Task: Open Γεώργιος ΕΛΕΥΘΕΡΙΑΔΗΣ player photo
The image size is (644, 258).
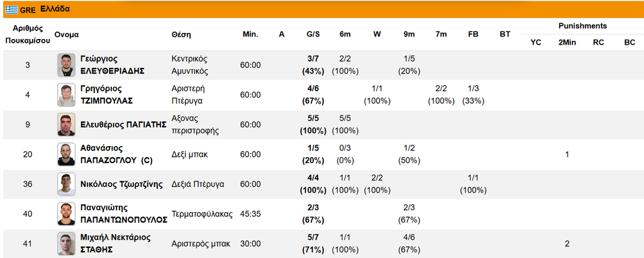Action: tap(66, 65)
